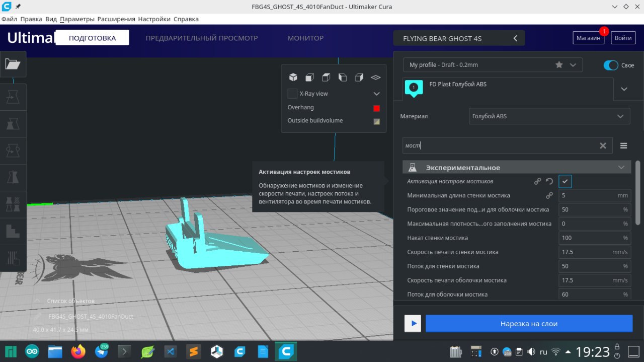Click Войти sign-in button
The width and height of the screenshot is (644, 362).
pyautogui.click(x=623, y=38)
